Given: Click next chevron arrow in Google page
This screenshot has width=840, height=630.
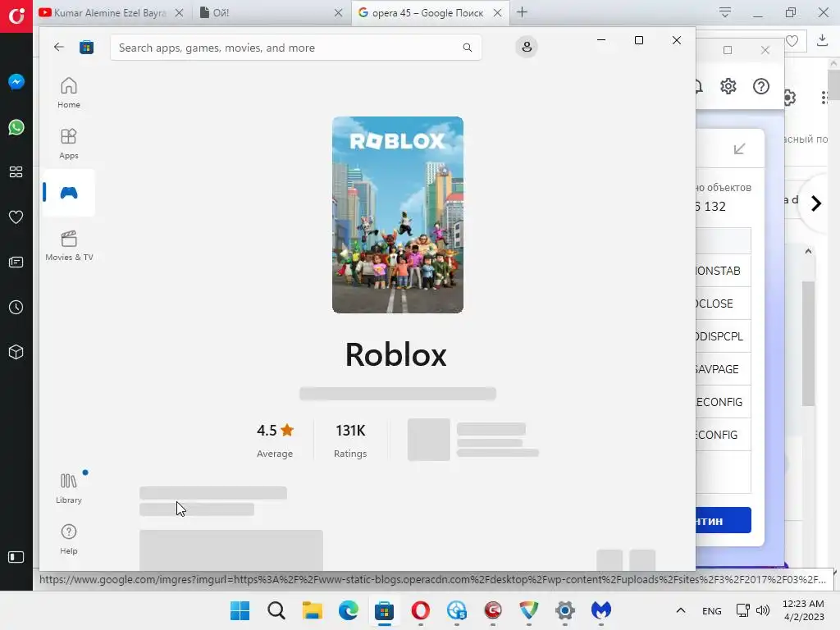Looking at the screenshot, I should point(816,203).
